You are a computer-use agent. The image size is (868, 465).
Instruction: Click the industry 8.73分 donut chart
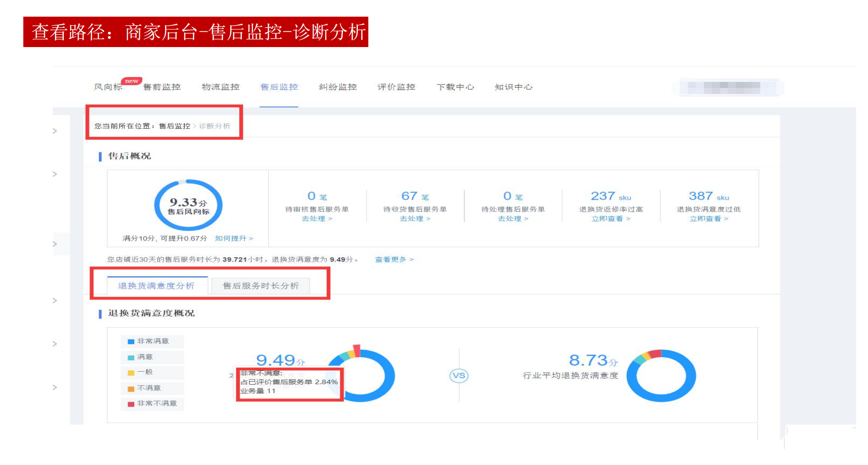point(661,376)
